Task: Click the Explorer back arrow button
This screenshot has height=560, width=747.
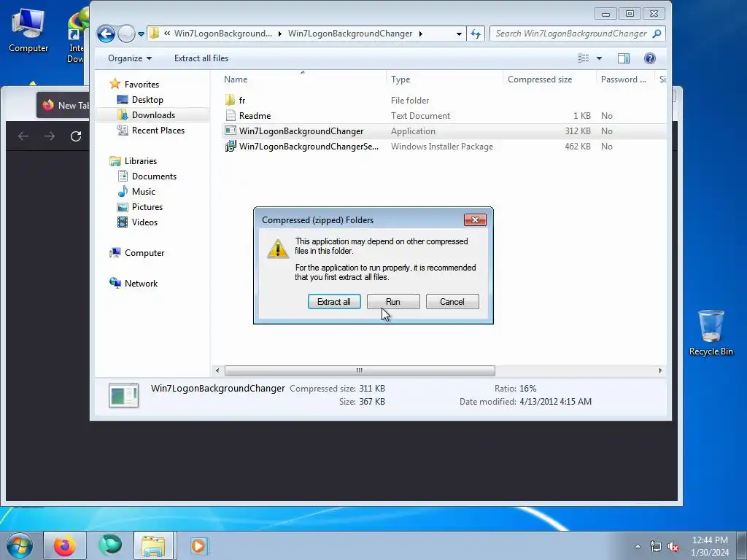Action: click(x=106, y=34)
